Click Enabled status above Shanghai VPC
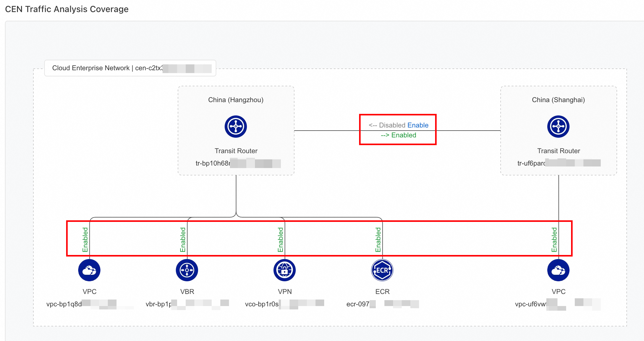Image resolution: width=644 pixels, height=341 pixels. pos(554,240)
